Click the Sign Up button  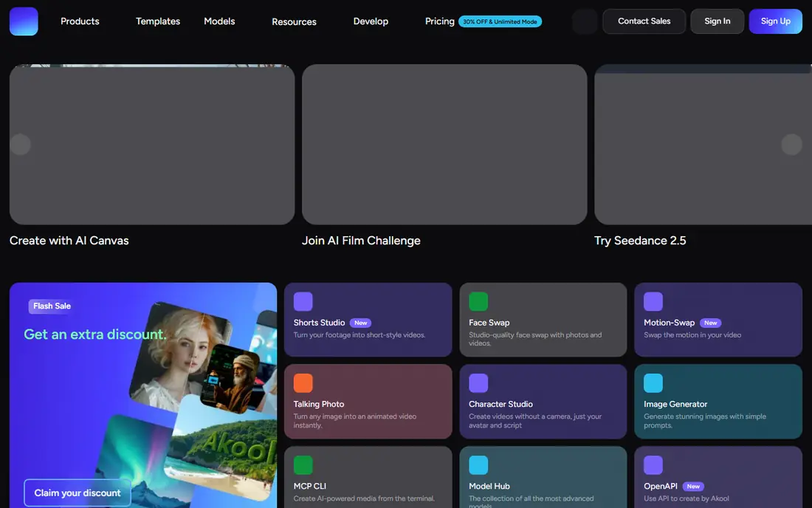point(775,21)
